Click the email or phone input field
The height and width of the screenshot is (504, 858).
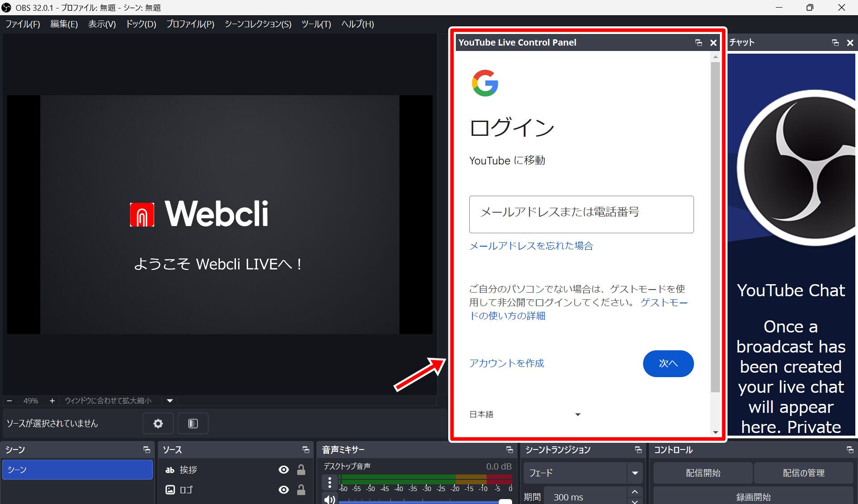581,214
